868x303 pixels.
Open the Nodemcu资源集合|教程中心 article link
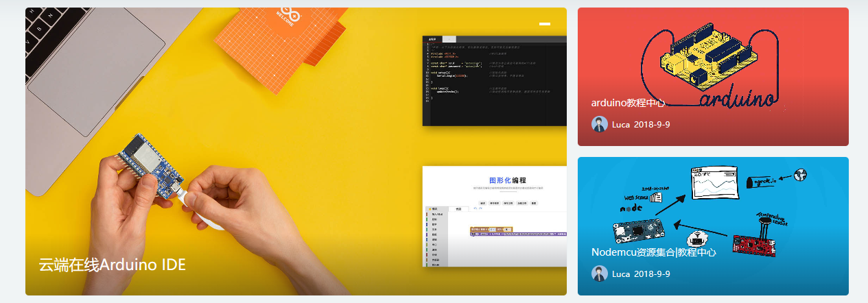653,252
